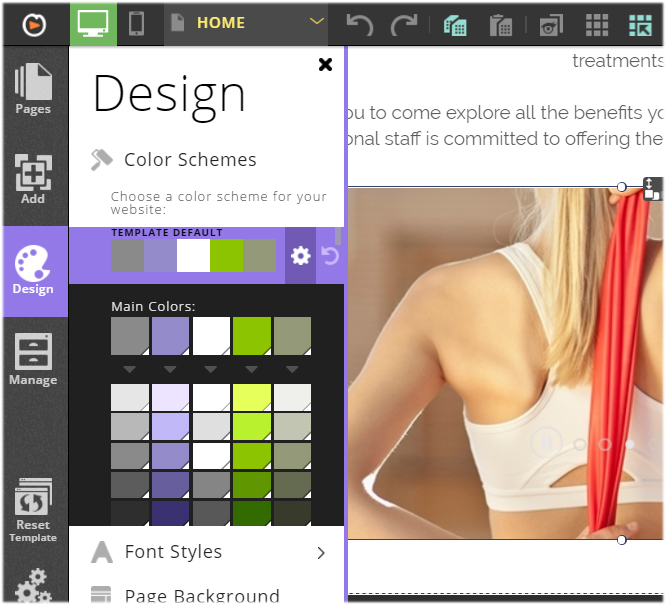
Task: Pick the gray main color swatch
Action: (130, 336)
